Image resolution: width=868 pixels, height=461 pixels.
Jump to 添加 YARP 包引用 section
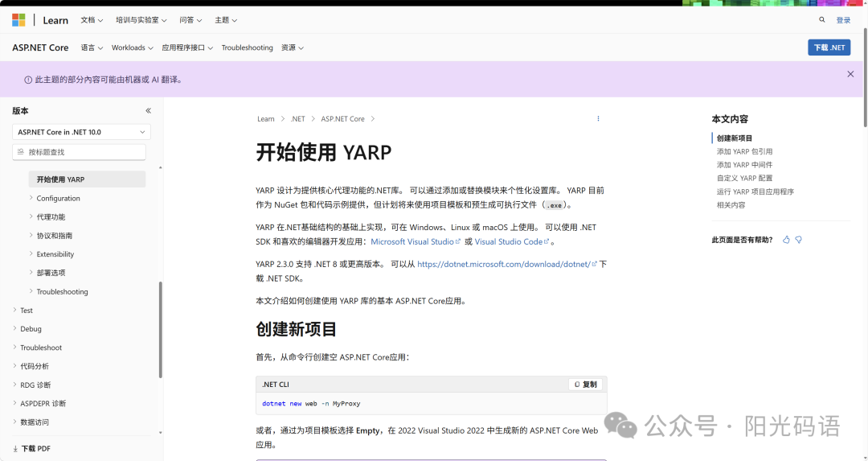tap(744, 151)
